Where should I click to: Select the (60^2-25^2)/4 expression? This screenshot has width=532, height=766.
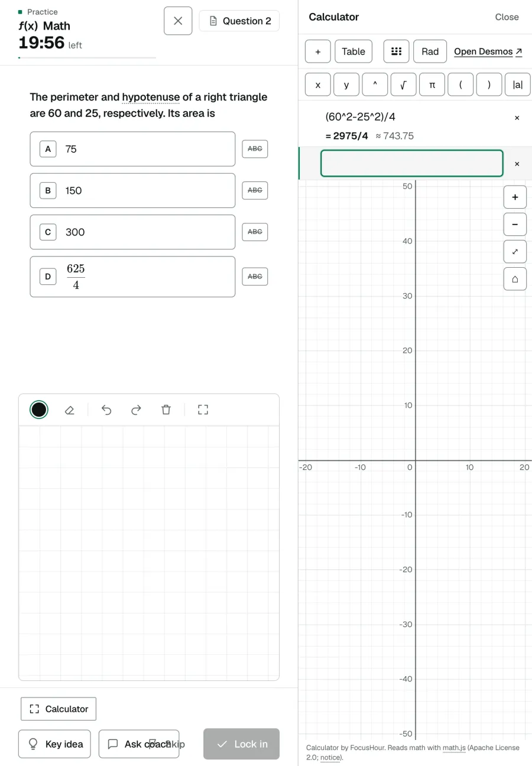(361, 117)
